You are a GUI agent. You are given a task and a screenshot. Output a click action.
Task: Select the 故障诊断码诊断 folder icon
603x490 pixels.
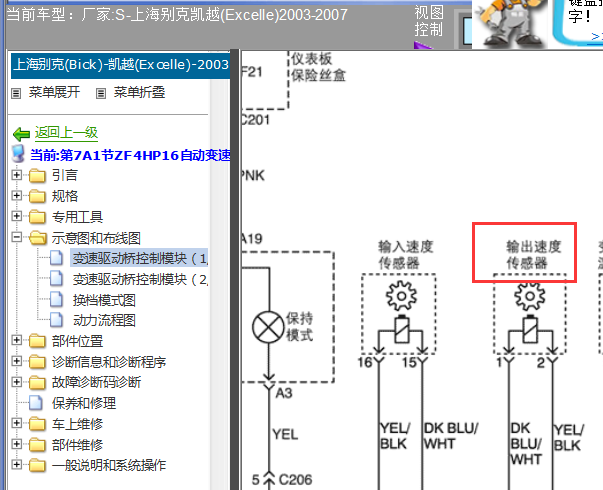(x=37, y=382)
